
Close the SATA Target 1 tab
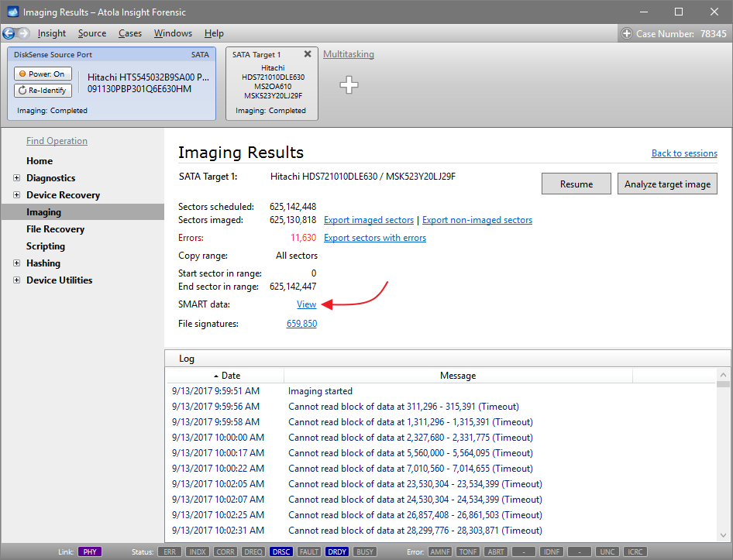(x=308, y=54)
